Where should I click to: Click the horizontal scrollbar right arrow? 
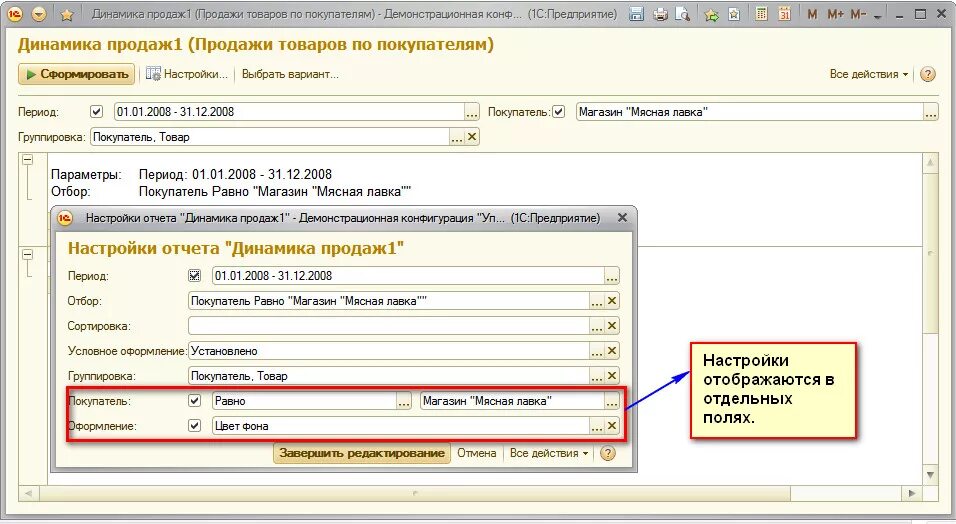click(912, 493)
